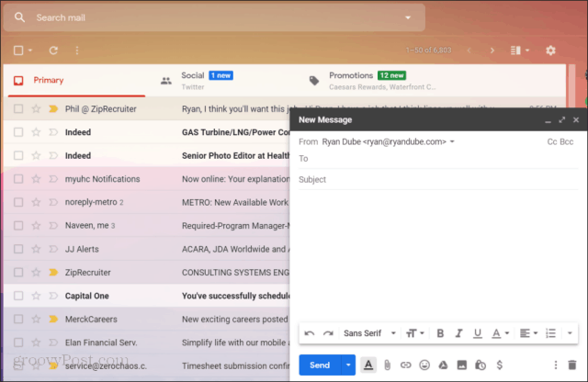Toggle importance marker on ZipRecruiter CONSULTING email

click(53, 273)
